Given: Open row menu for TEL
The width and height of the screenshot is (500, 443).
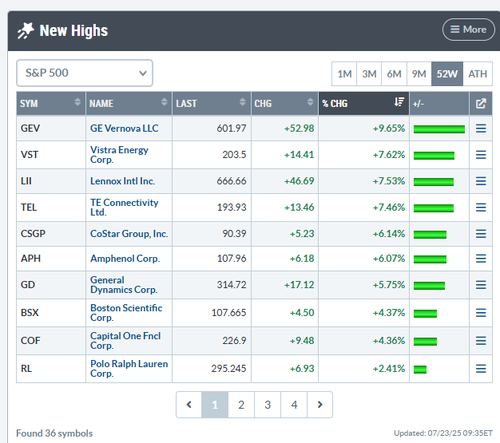Looking at the screenshot, I should coord(481,207).
